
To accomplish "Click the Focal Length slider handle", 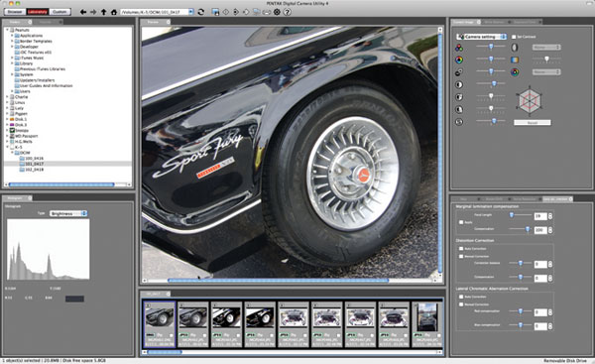I will (x=512, y=215).
